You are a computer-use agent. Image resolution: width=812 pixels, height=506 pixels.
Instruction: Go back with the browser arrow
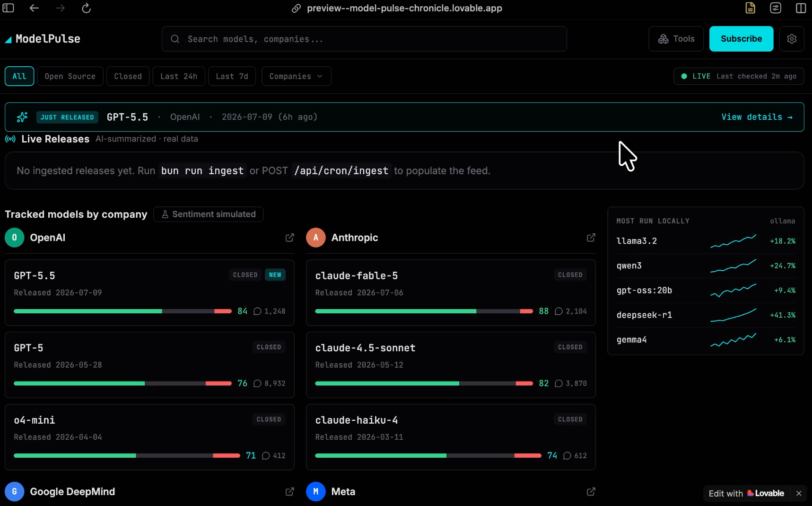(x=34, y=8)
